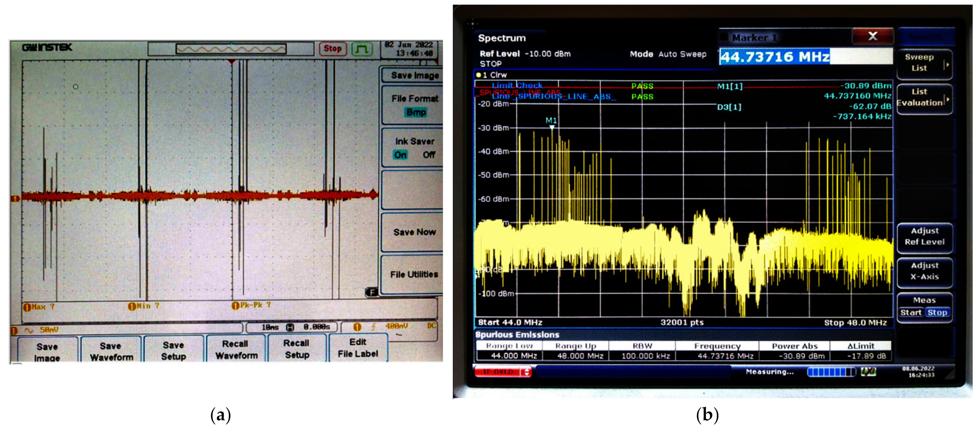Change File Format Bmp selection

point(416,112)
